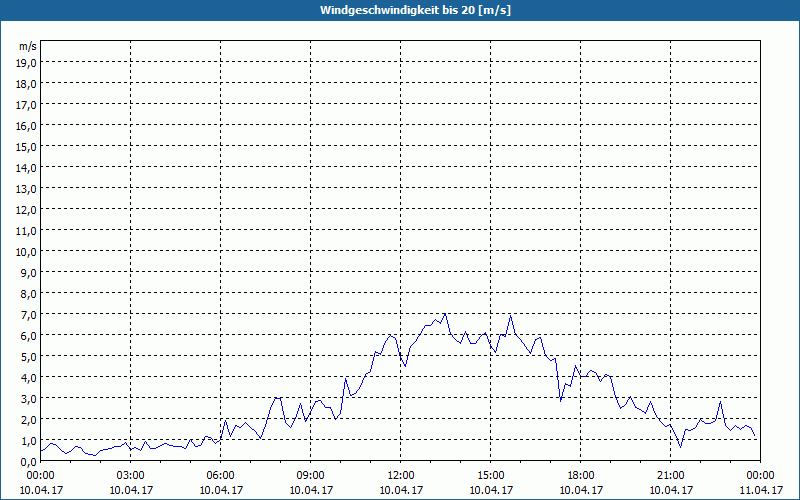Pick the "10.04.17" date under 09:00

pyautogui.click(x=311, y=490)
